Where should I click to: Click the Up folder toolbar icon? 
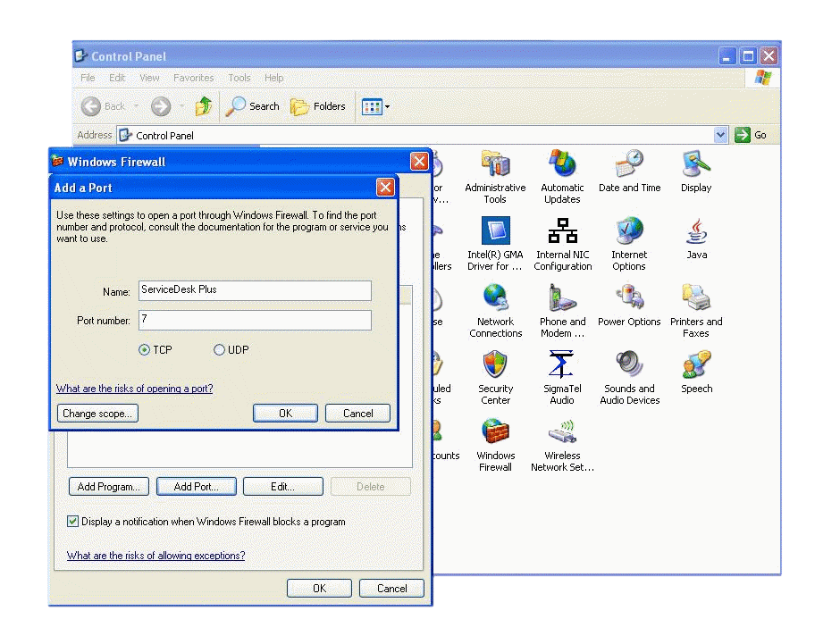[x=204, y=106]
